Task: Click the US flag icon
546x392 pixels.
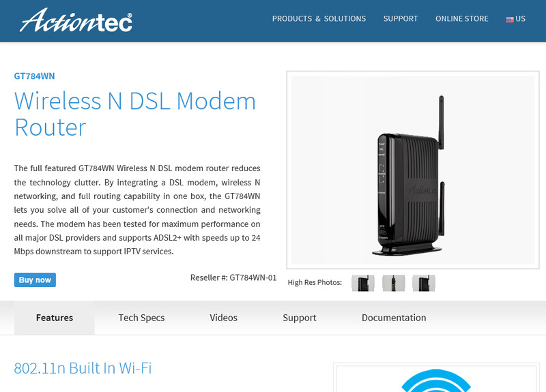Action: tap(509, 20)
